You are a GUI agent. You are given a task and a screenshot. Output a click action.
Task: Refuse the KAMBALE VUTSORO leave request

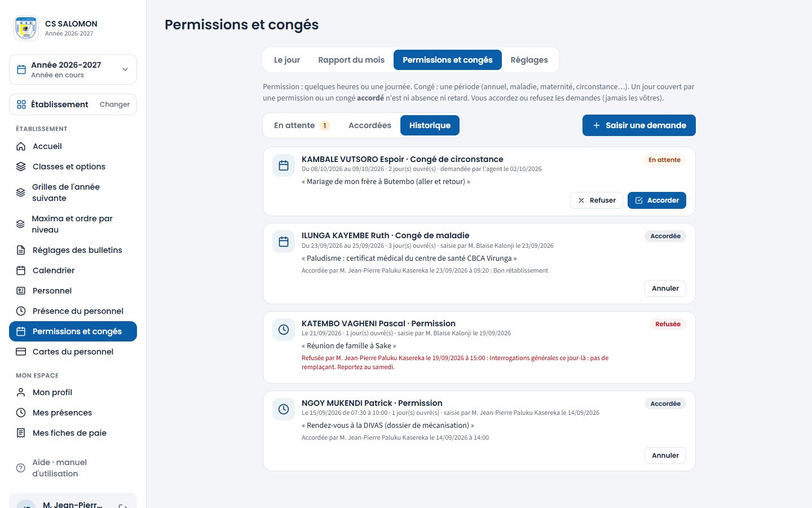597,200
